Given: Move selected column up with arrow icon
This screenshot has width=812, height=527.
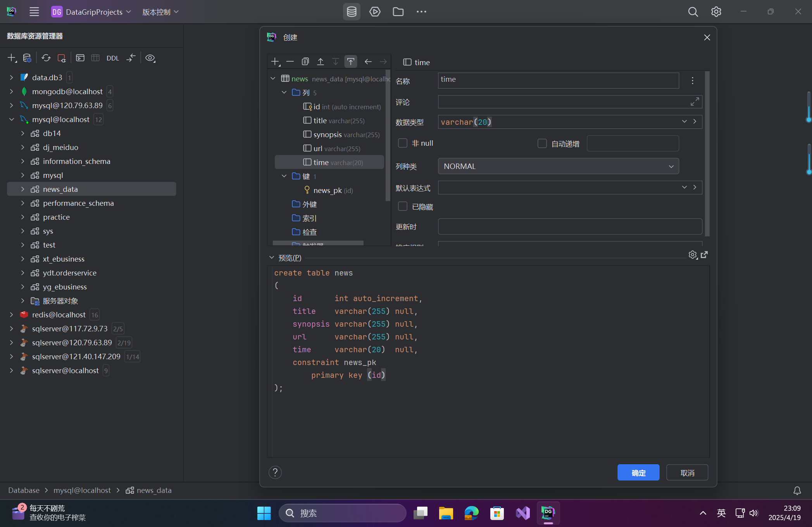Looking at the screenshot, I should (321, 62).
